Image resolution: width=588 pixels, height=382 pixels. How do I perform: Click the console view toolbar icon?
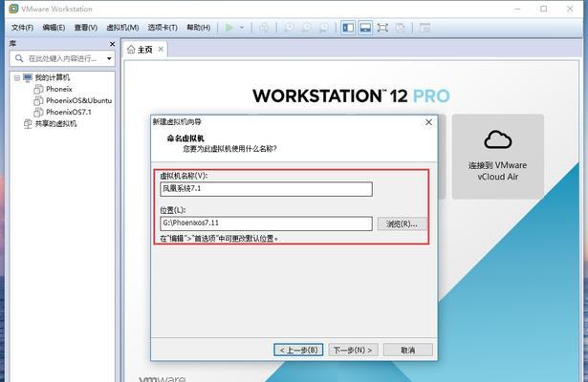tap(425, 28)
